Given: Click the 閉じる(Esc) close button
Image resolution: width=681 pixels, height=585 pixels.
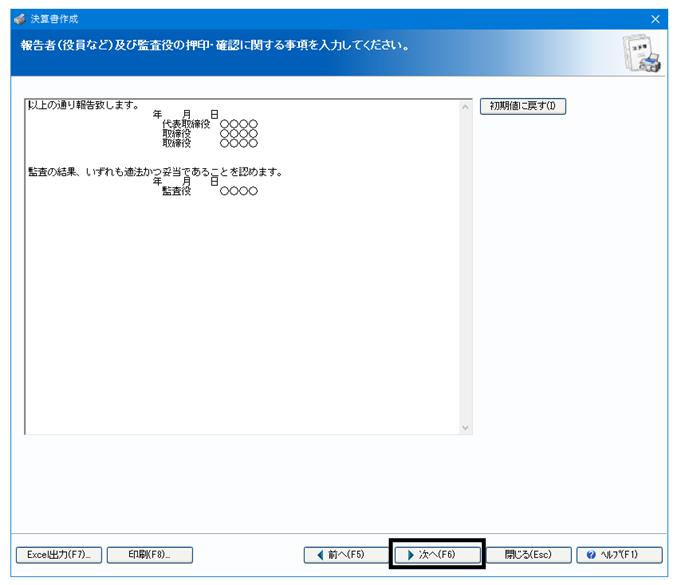Looking at the screenshot, I should tap(528, 555).
